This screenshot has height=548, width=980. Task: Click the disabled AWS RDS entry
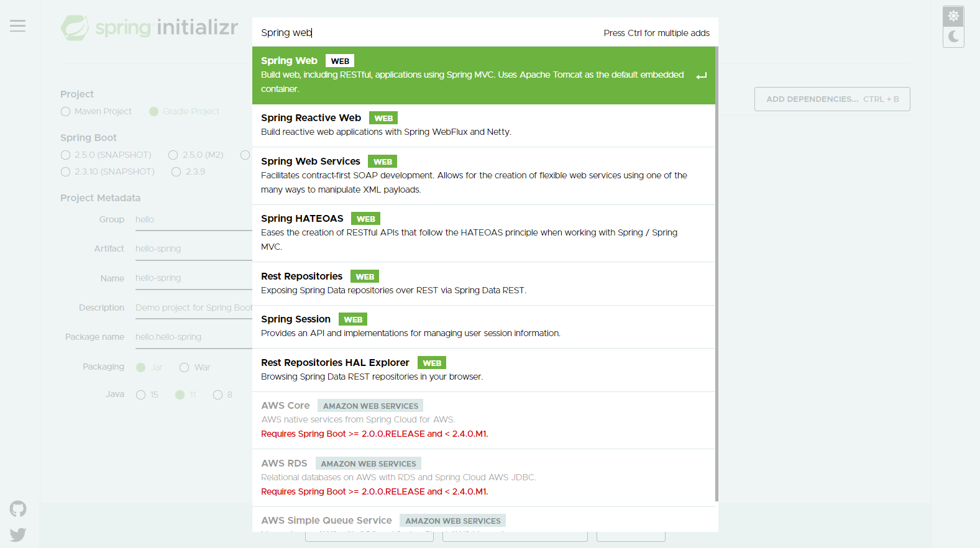pos(483,478)
